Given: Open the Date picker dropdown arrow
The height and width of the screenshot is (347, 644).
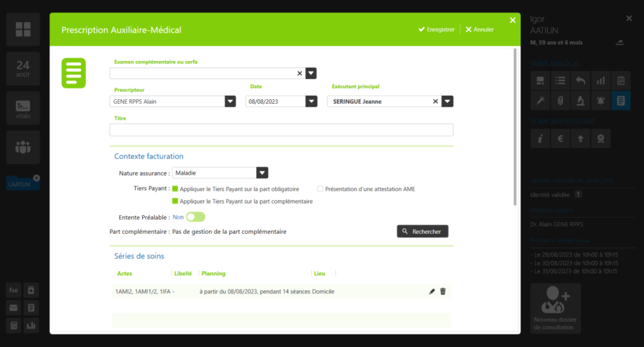Looking at the screenshot, I should click(x=311, y=101).
